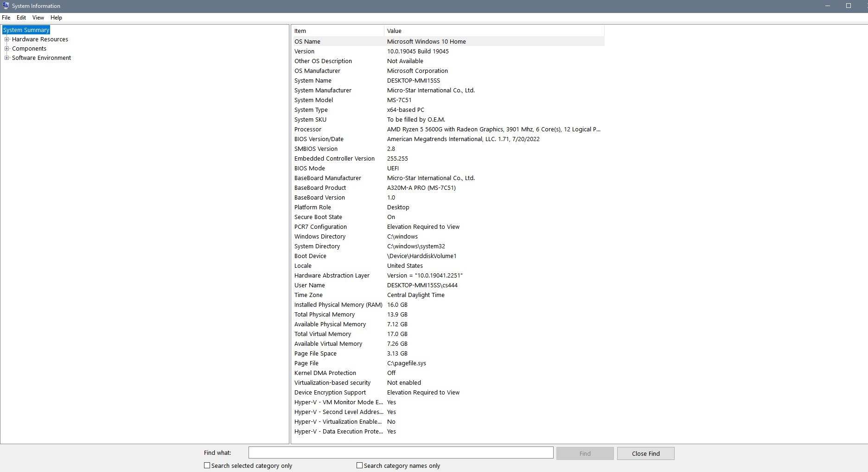This screenshot has height=472, width=868.
Task: Open the View menu
Action: pyautogui.click(x=38, y=18)
